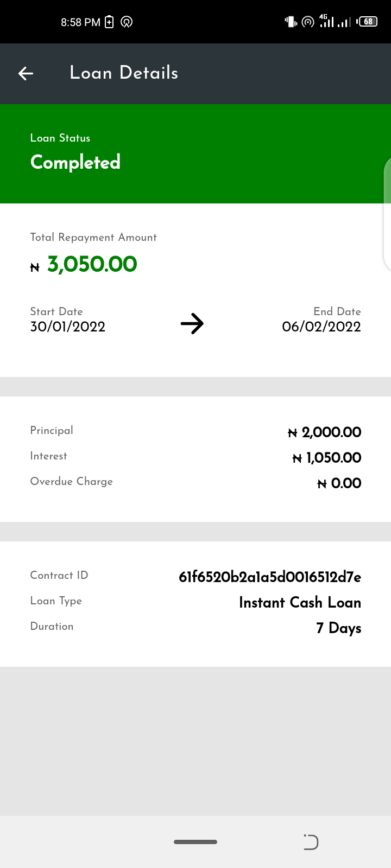
Task: Tap the vibrate mode status icon
Action: [x=291, y=22]
